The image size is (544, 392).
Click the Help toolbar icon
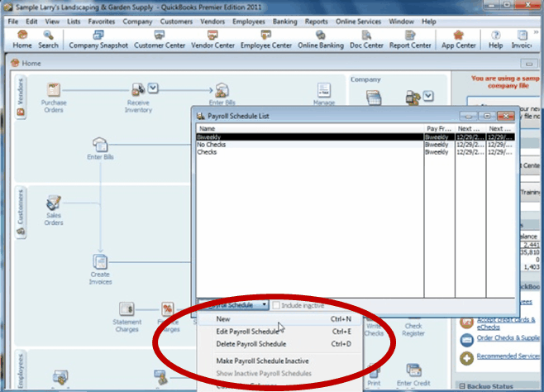495,39
